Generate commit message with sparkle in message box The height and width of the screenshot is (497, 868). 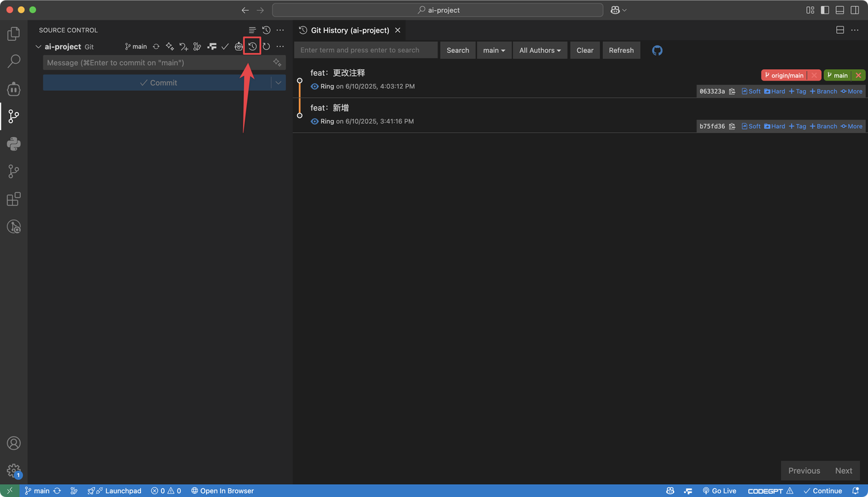pyautogui.click(x=277, y=62)
